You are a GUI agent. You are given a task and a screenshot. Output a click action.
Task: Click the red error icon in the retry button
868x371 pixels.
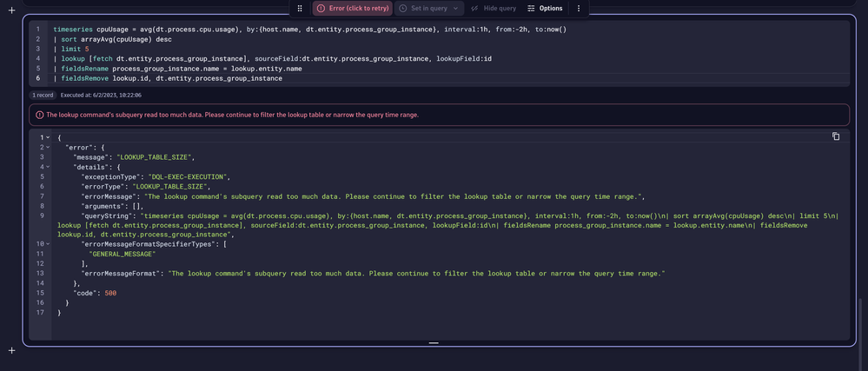[321, 8]
